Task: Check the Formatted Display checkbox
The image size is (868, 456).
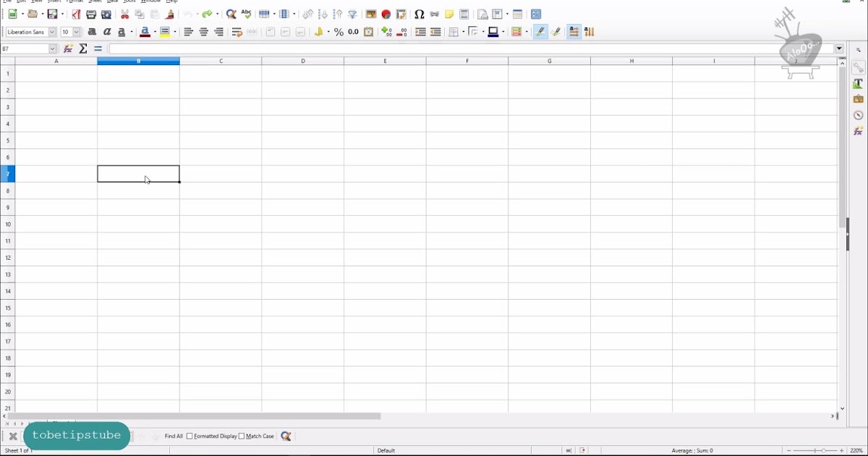Action: (x=190, y=436)
